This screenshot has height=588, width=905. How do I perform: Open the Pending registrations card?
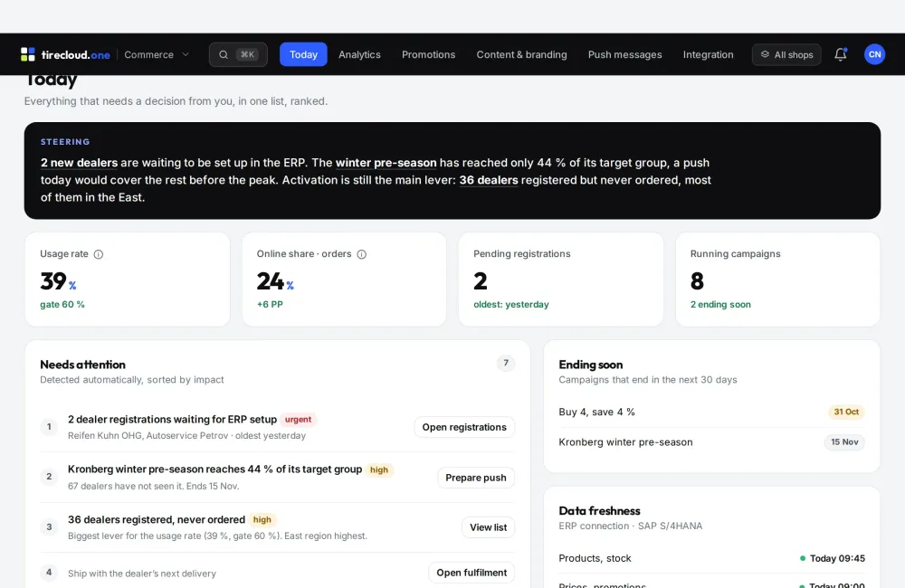pyautogui.click(x=560, y=280)
